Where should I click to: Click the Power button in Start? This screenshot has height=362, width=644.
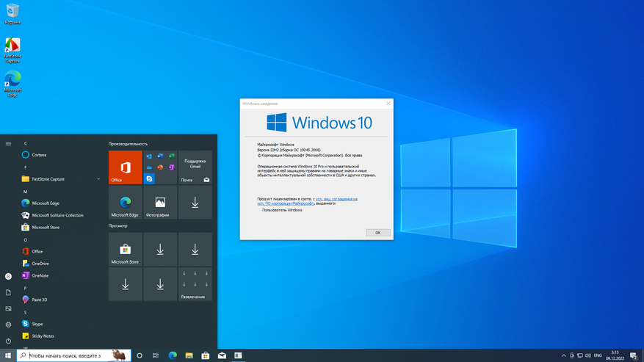8,341
